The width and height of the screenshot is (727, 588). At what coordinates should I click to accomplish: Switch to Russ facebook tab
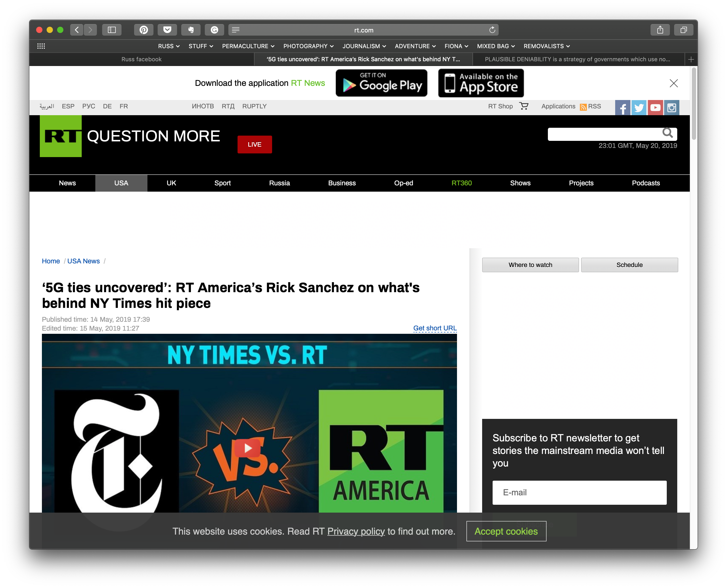coord(142,59)
